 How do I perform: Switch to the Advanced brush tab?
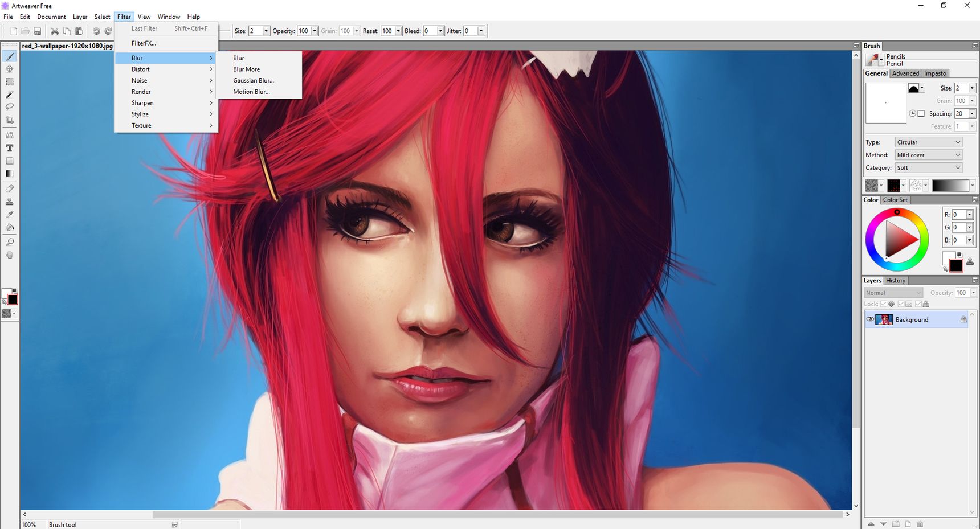pos(905,73)
